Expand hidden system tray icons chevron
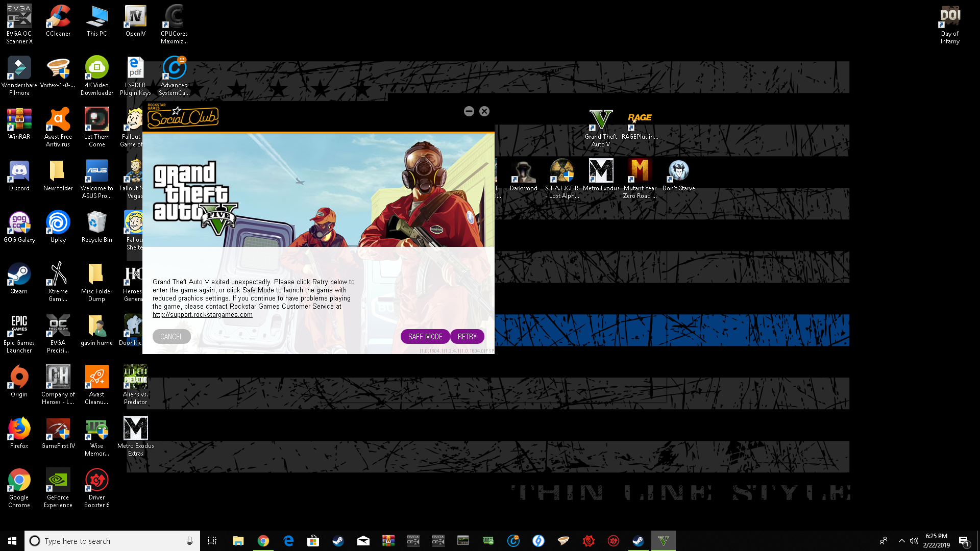This screenshot has width=980, height=551. click(x=901, y=541)
